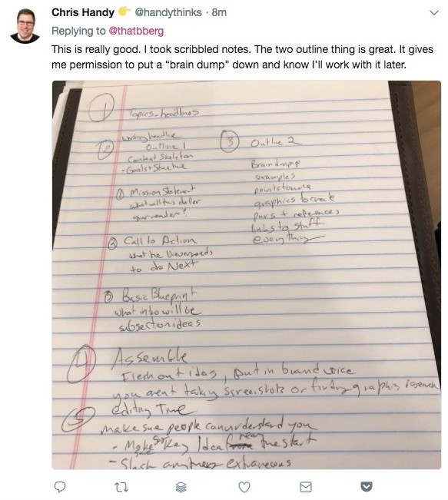
Task: Click the pointing hand emoji beside Chris Handy
Action: tap(124, 12)
